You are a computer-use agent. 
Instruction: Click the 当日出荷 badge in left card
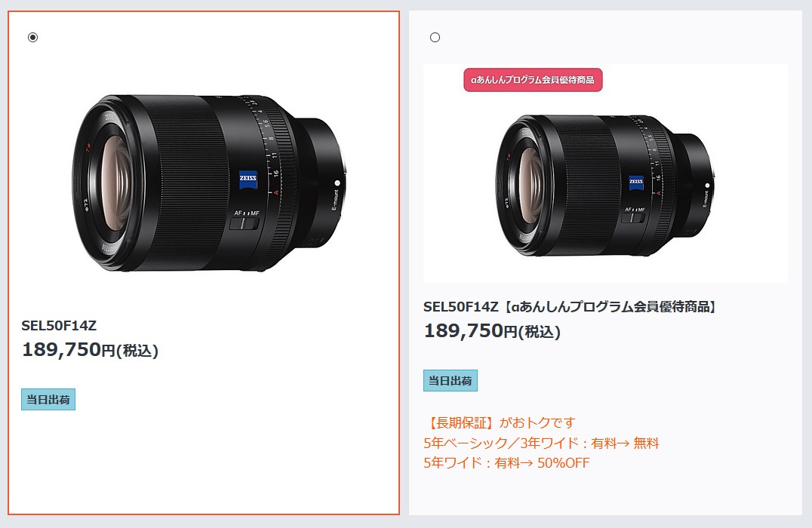[48, 400]
